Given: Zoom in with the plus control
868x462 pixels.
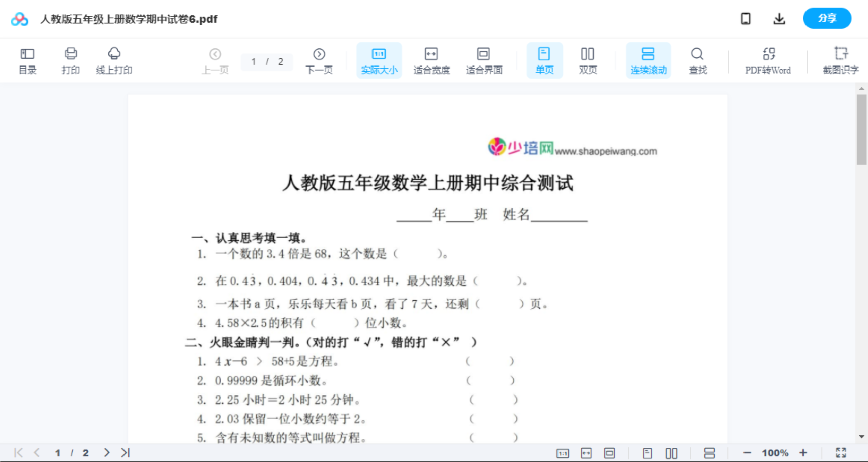Looking at the screenshot, I should (803, 452).
